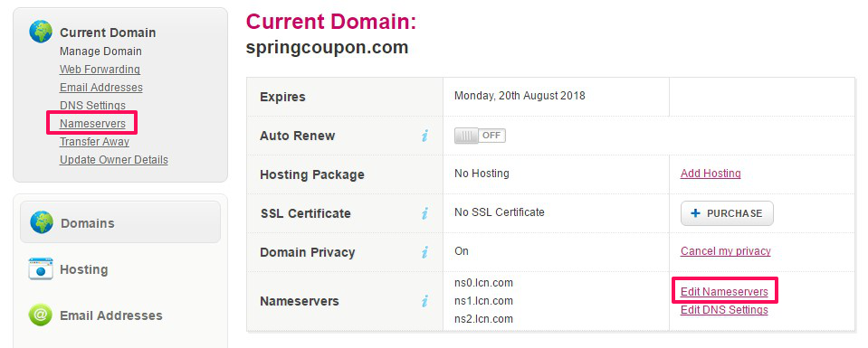Click the info icon for Domain Privacy

424,252
